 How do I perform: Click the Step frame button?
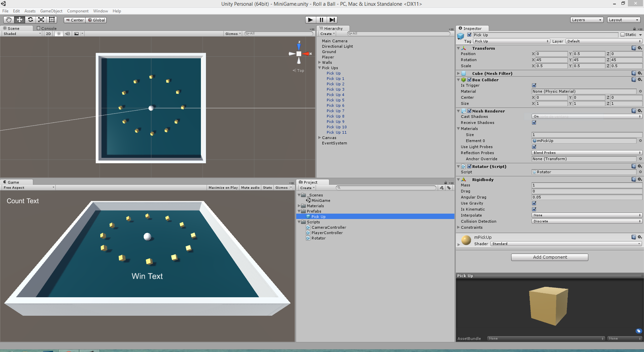[x=332, y=20]
